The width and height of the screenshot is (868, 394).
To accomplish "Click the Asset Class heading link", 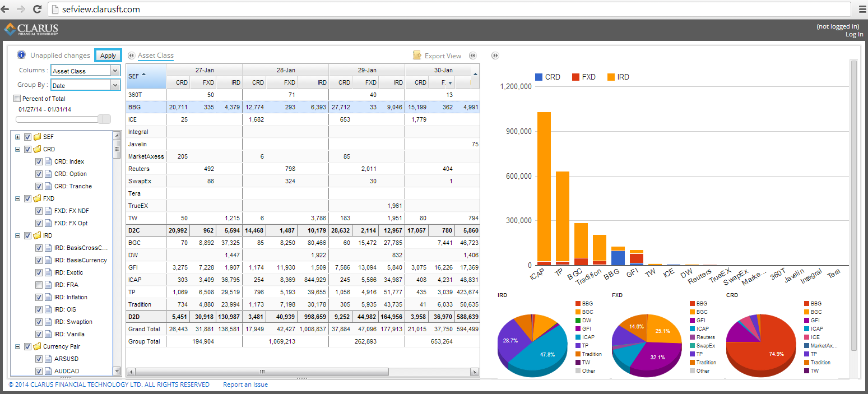I will 156,55.
